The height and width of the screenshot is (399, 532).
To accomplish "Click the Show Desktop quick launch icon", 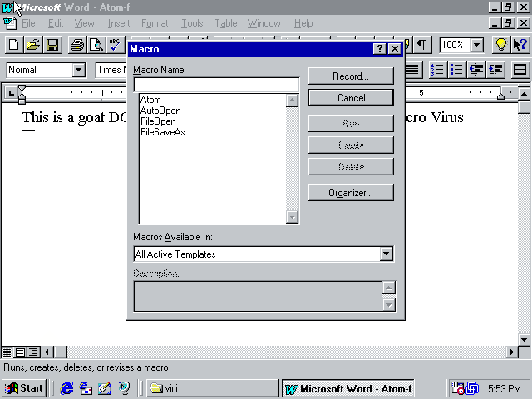I will tap(105, 388).
